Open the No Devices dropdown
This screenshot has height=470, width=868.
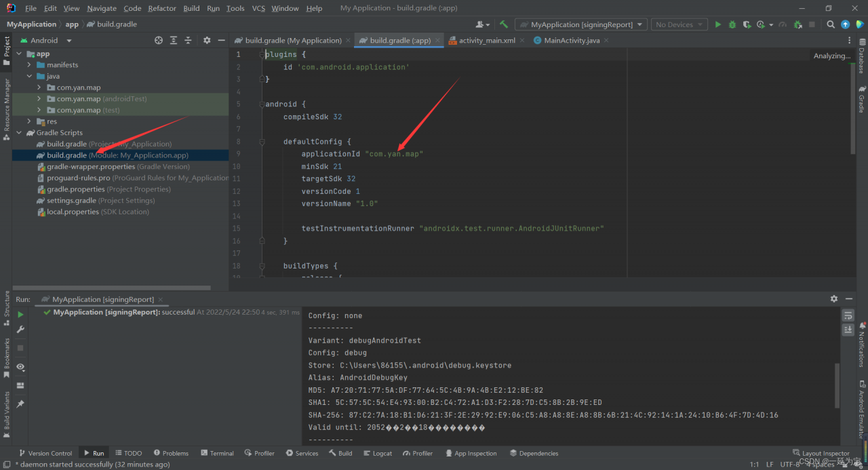click(679, 24)
